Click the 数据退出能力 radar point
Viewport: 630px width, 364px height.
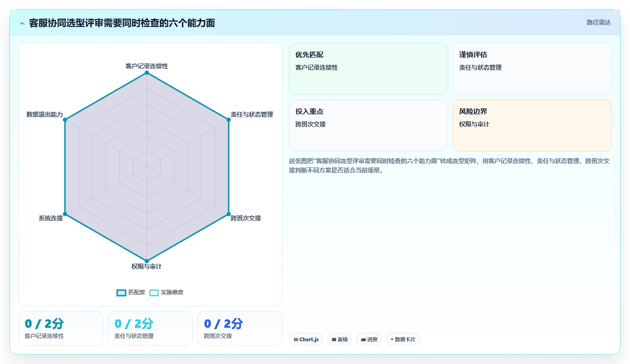coord(65,120)
